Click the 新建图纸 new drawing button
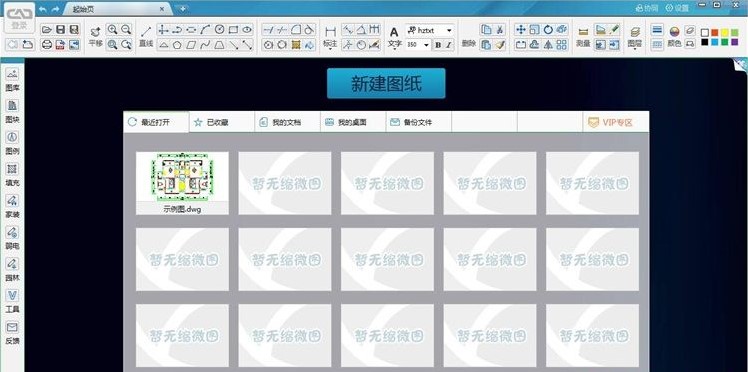Image resolution: width=748 pixels, height=372 pixels. click(x=386, y=83)
